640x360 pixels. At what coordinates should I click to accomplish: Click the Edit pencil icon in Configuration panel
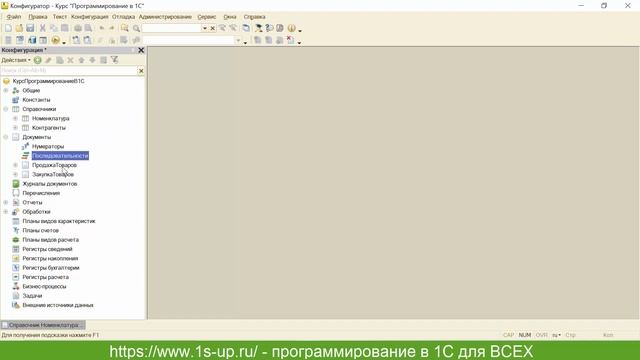49,60
